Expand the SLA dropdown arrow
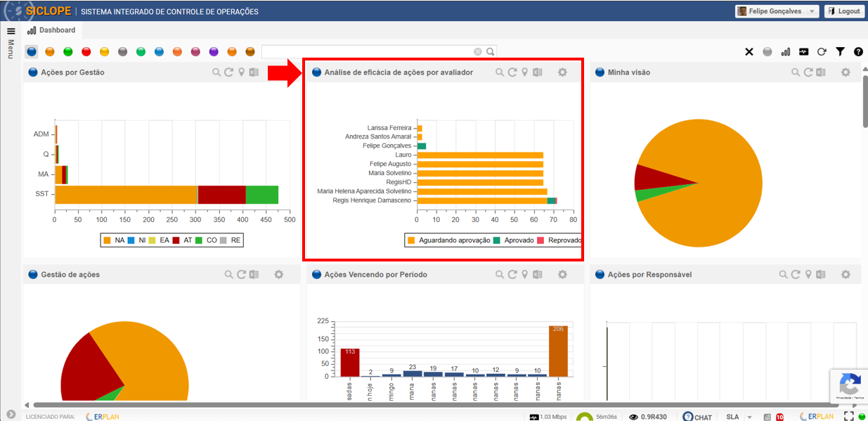 749,417
